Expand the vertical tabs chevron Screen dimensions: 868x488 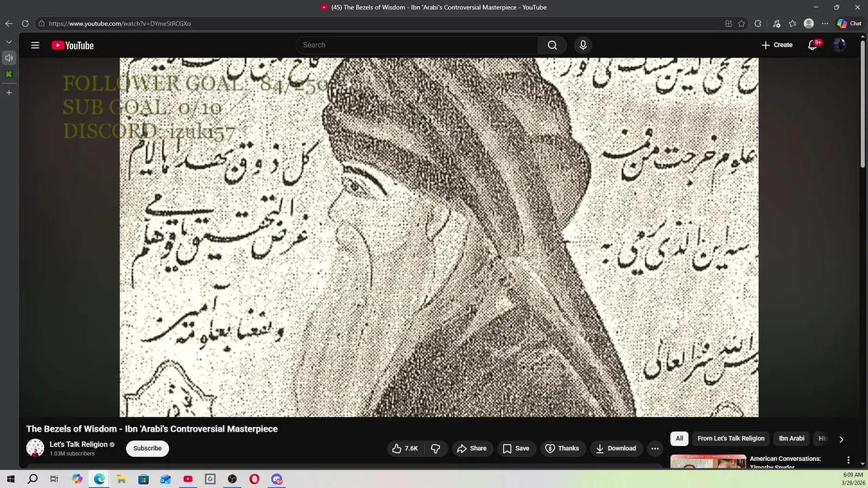pos(9,42)
